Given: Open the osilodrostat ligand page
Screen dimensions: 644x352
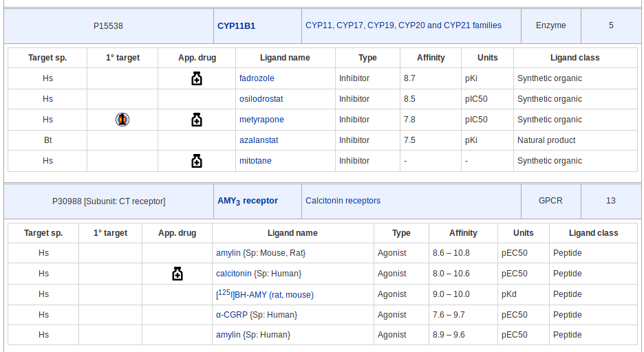Looking at the screenshot, I should [261, 99].
